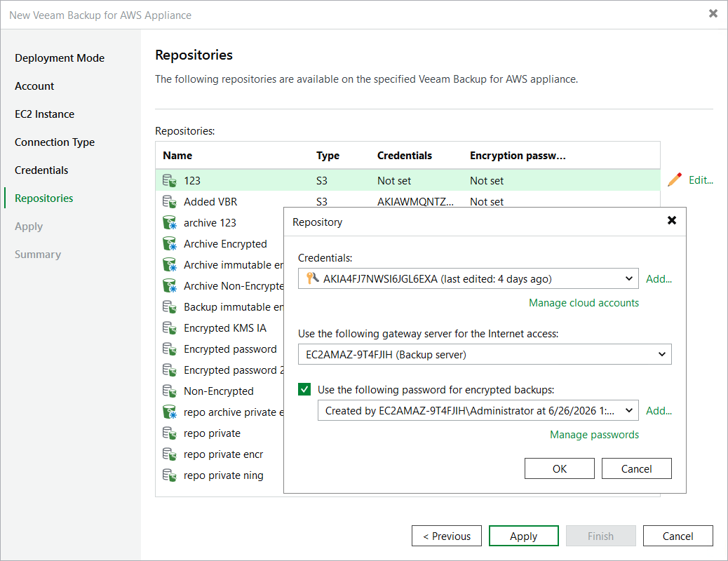Select the Non-Encrypted row
The image size is (728, 561).
coord(220,391)
